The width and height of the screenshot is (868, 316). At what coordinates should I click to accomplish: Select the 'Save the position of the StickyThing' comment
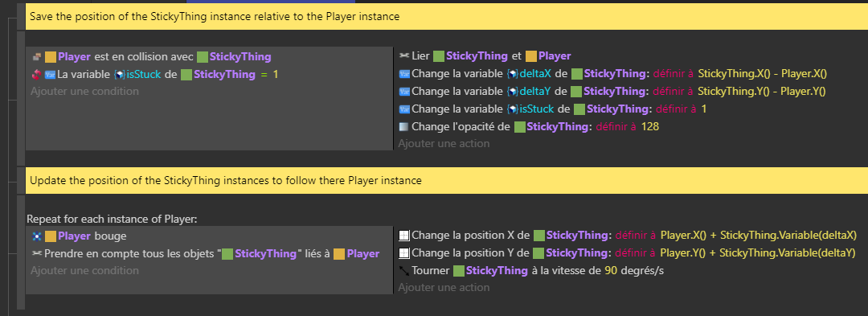click(x=446, y=17)
